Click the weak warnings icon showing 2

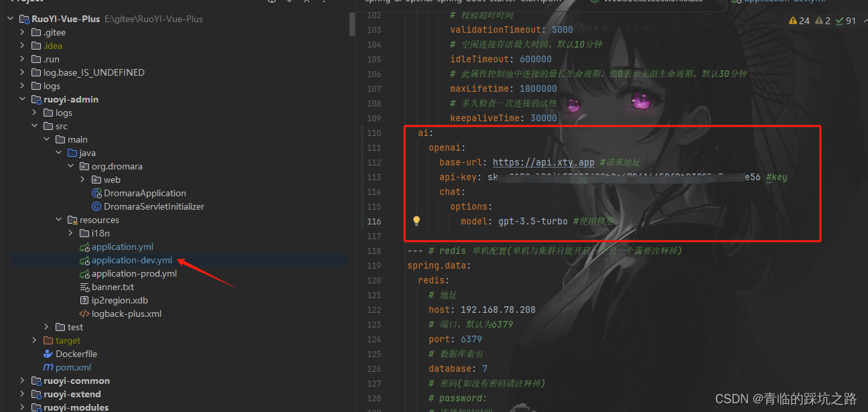[x=822, y=20]
